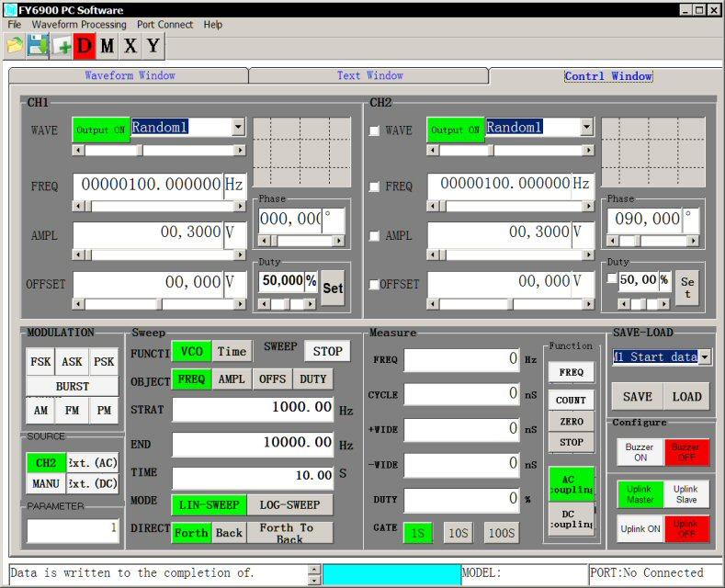Click the CH1 frequency input field
725x588 pixels.
148,185
